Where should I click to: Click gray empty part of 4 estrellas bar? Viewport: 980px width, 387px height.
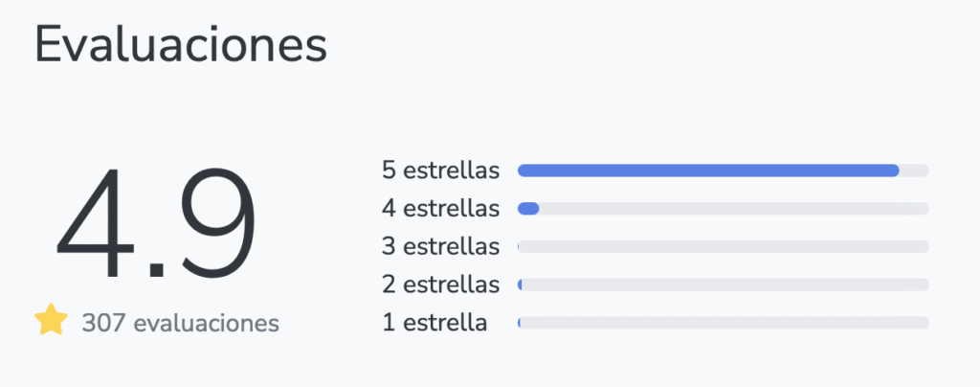(x=734, y=208)
